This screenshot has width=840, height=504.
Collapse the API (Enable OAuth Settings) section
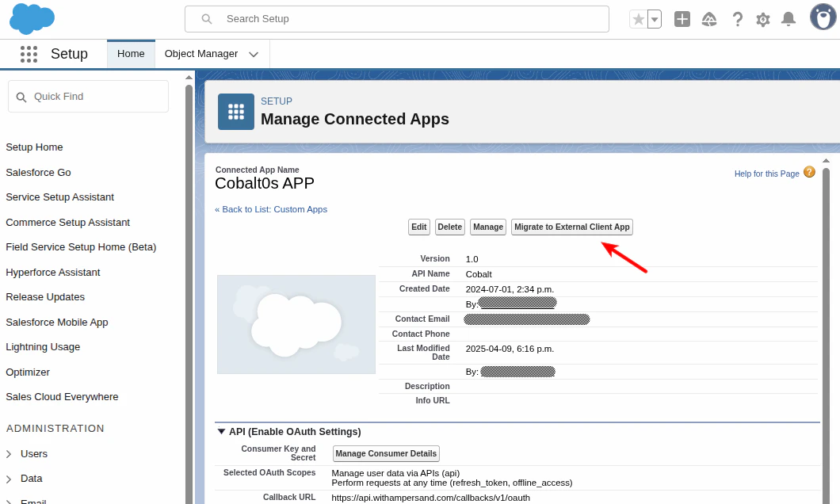click(222, 432)
